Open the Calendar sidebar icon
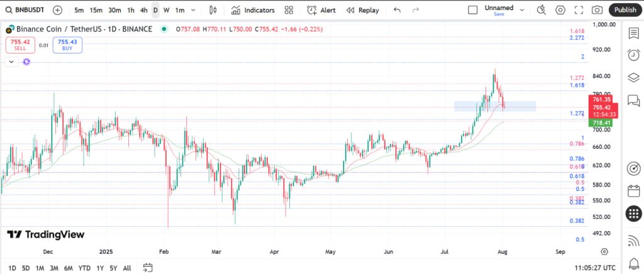The image size is (644, 274). pyautogui.click(x=634, y=191)
